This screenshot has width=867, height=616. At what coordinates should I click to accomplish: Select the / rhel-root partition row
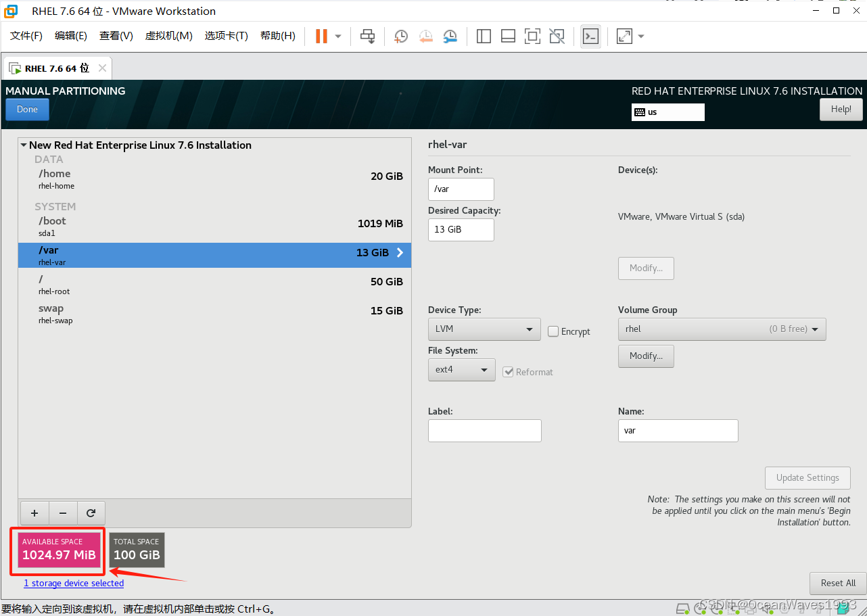point(214,285)
